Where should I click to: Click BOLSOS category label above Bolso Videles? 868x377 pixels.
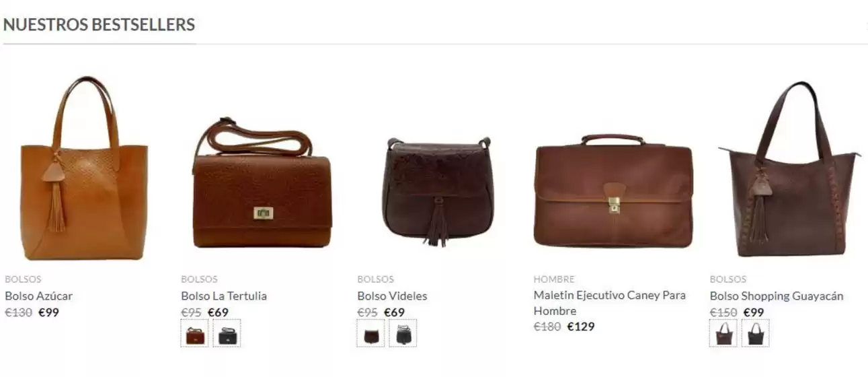[375, 279]
